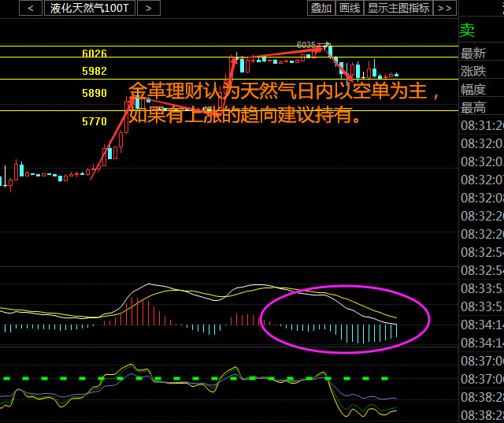Click the 5982 price level label
The width and height of the screenshot is (504, 423).
94,71
